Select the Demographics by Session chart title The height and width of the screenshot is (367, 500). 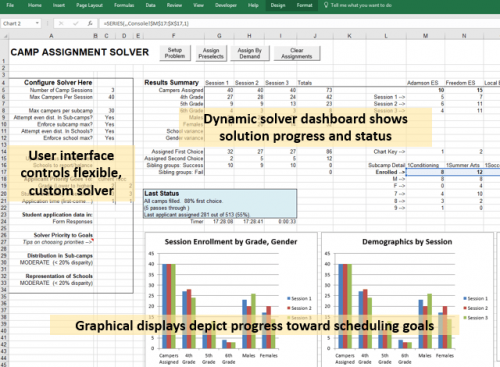pyautogui.click(x=407, y=242)
